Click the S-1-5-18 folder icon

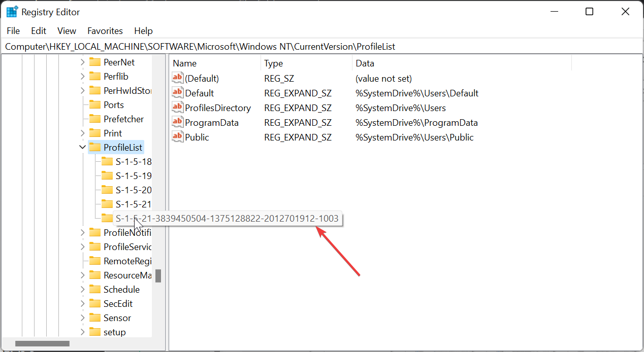pyautogui.click(x=107, y=161)
